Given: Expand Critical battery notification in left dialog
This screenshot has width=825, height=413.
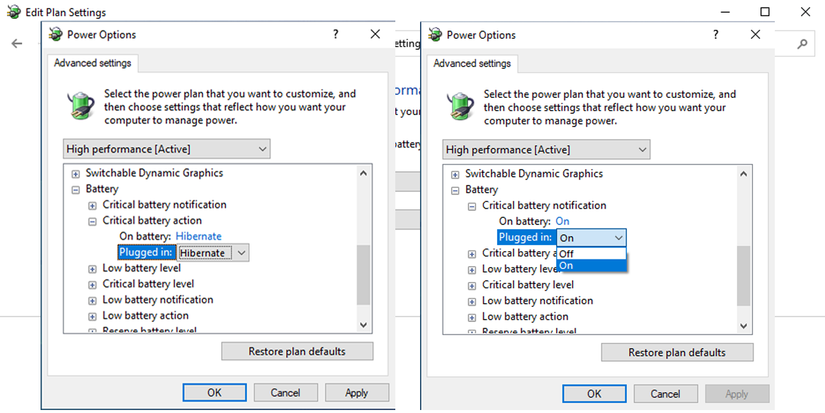Looking at the screenshot, I should (92, 206).
